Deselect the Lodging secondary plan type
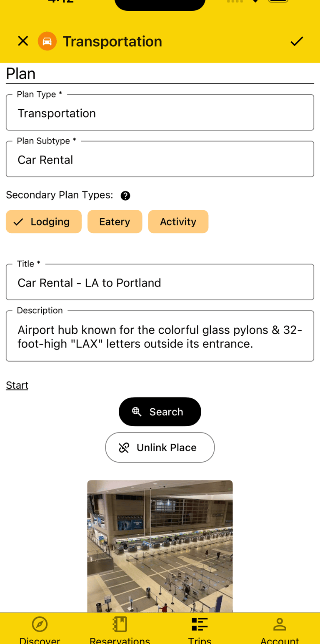This screenshot has height=644, width=320. pos(44,221)
